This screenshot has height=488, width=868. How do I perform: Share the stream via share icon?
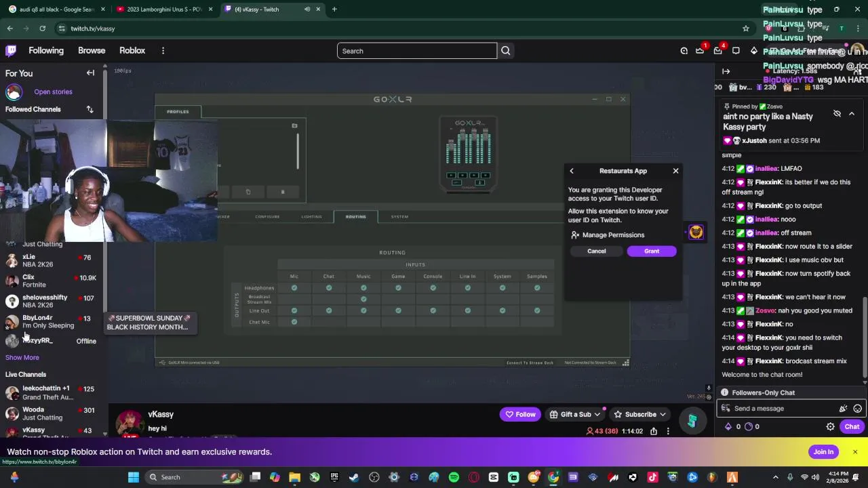[x=654, y=431]
